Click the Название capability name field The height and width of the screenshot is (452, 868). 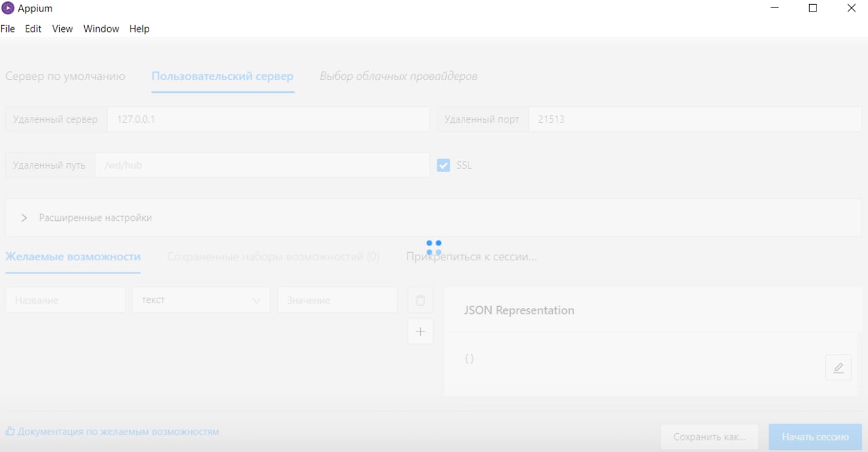pos(65,300)
